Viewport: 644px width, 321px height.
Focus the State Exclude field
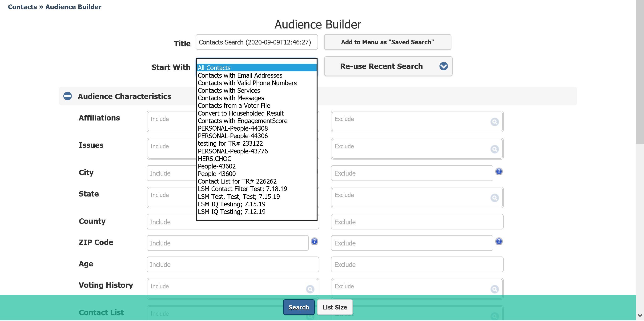coord(417,197)
